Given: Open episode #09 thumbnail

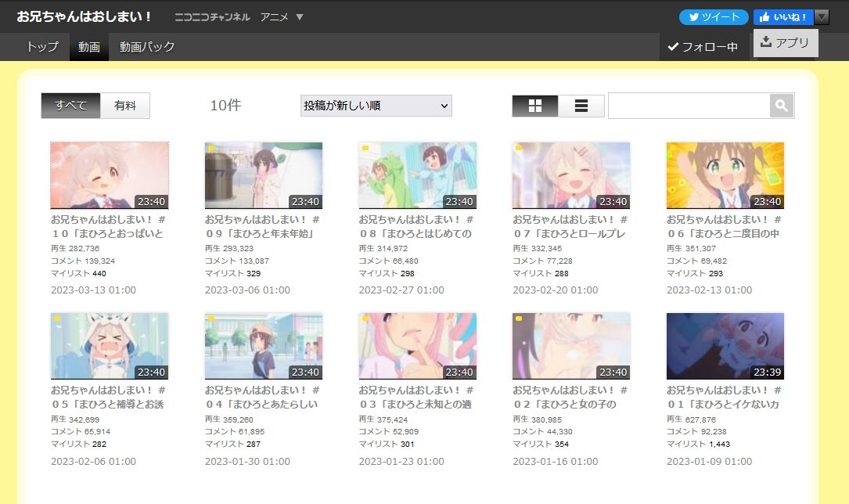Looking at the screenshot, I should (264, 175).
